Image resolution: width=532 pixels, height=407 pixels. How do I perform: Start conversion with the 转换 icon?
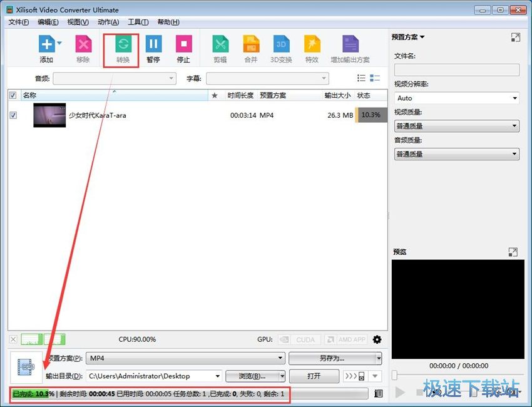pos(123,44)
